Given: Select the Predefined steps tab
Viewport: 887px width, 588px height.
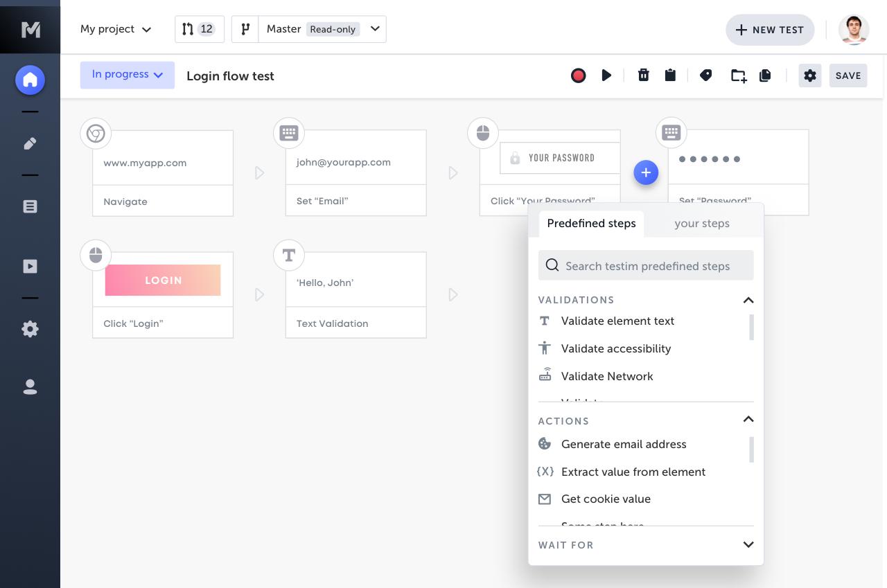Looking at the screenshot, I should point(591,223).
